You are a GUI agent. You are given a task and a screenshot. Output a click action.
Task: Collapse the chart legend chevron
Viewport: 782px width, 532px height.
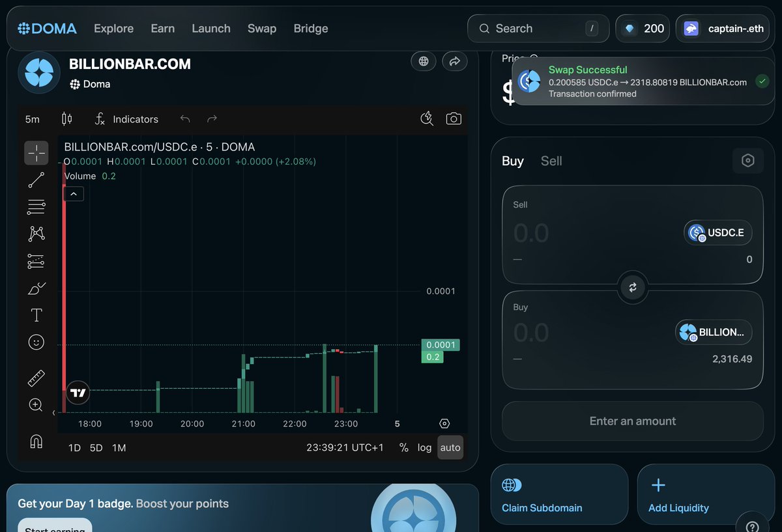click(x=74, y=193)
